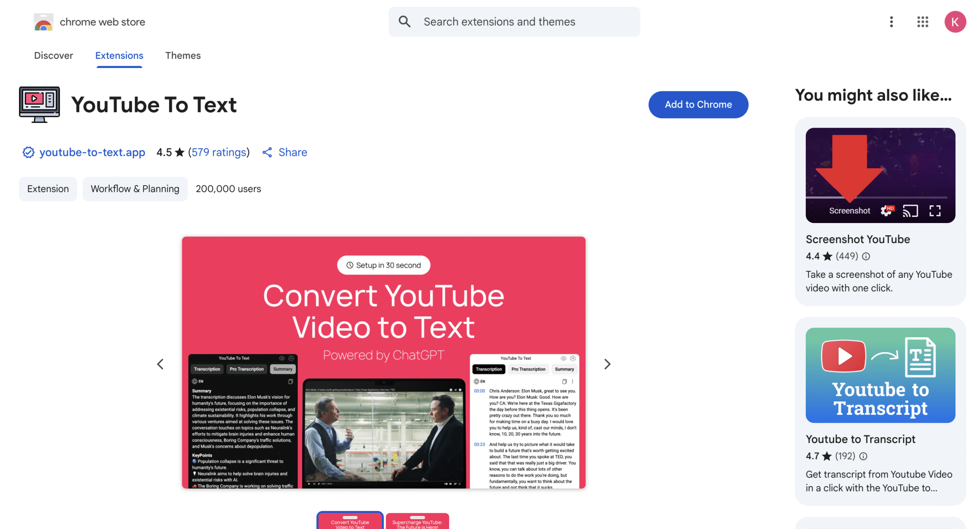This screenshot has width=980, height=529.
Task: Go to previous screenshot with the left chevron
Action: click(160, 364)
